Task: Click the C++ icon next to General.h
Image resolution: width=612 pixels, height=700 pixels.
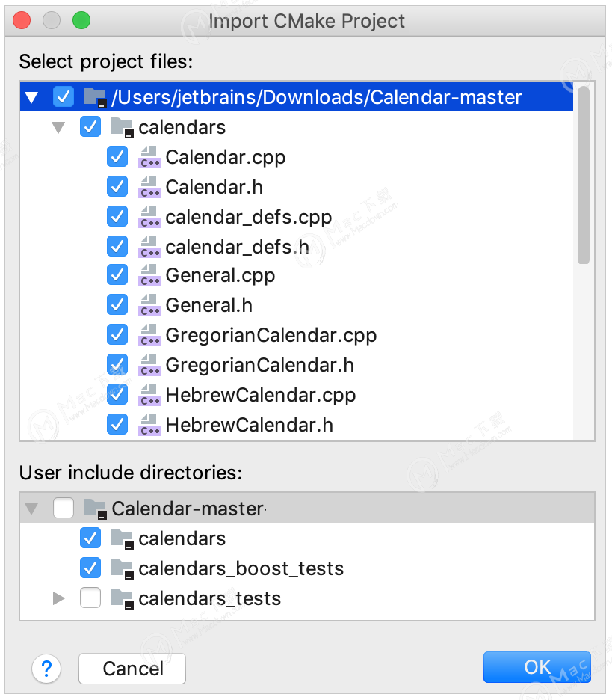Action: (149, 305)
